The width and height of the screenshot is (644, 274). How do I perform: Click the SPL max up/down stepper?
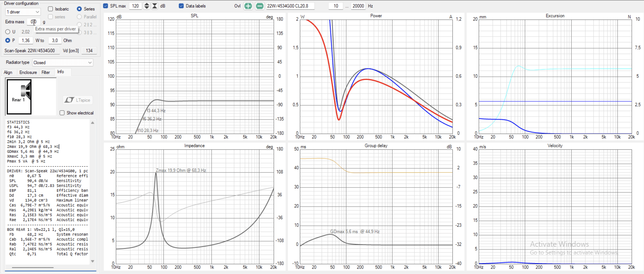(x=147, y=6)
